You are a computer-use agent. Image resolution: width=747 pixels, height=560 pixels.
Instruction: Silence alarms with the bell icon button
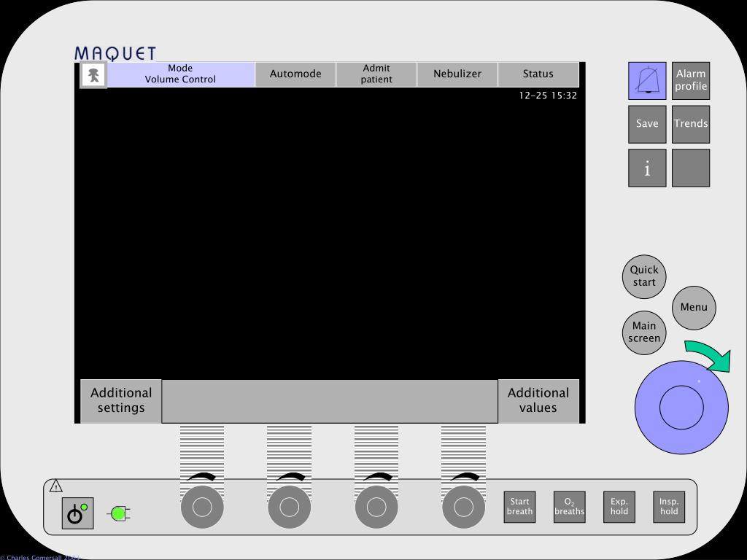point(647,80)
